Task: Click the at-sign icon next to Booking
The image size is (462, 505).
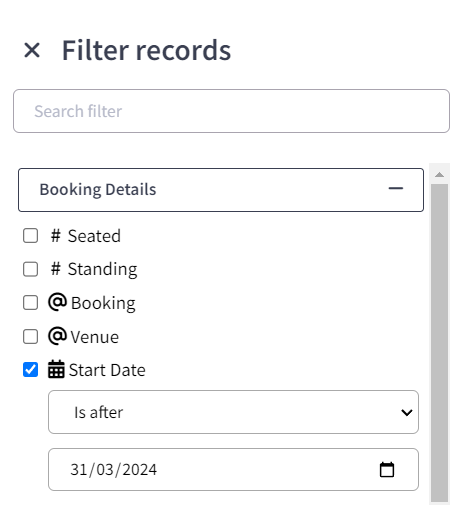Action: pos(57,302)
